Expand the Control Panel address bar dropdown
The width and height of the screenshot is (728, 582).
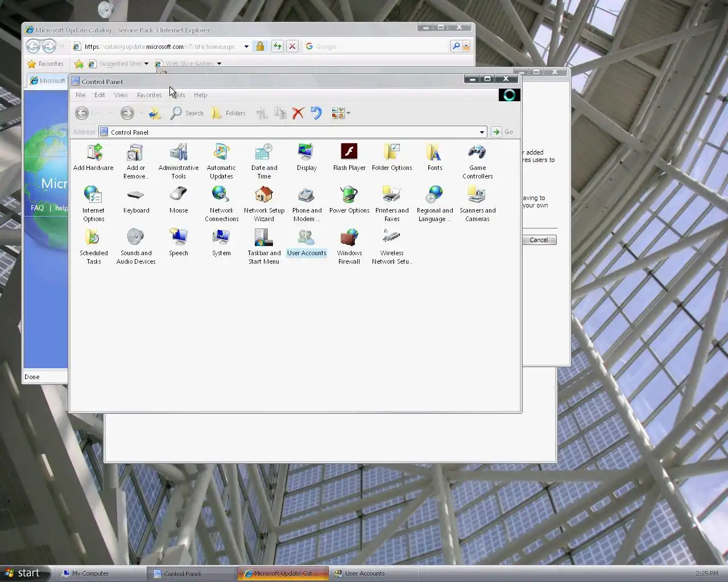pos(482,132)
